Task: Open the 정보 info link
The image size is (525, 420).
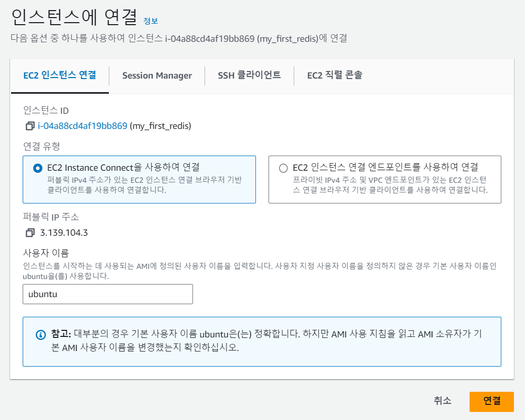Action: click(x=151, y=21)
